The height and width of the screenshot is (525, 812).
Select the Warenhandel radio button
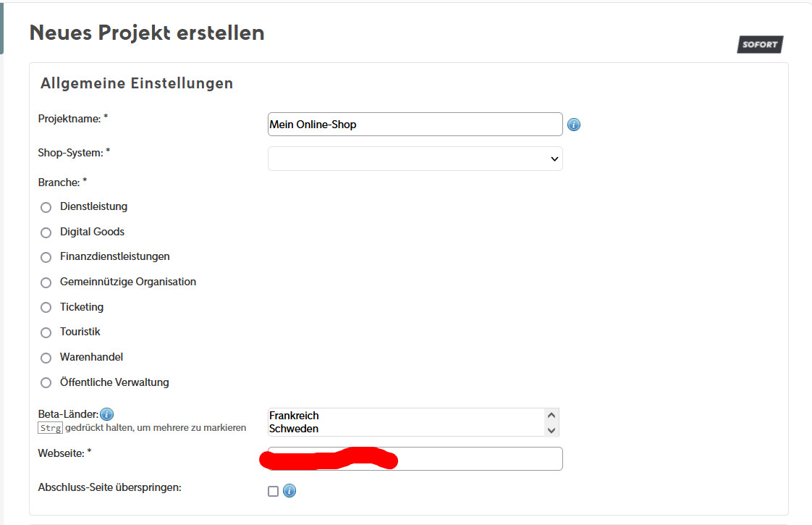pos(46,358)
